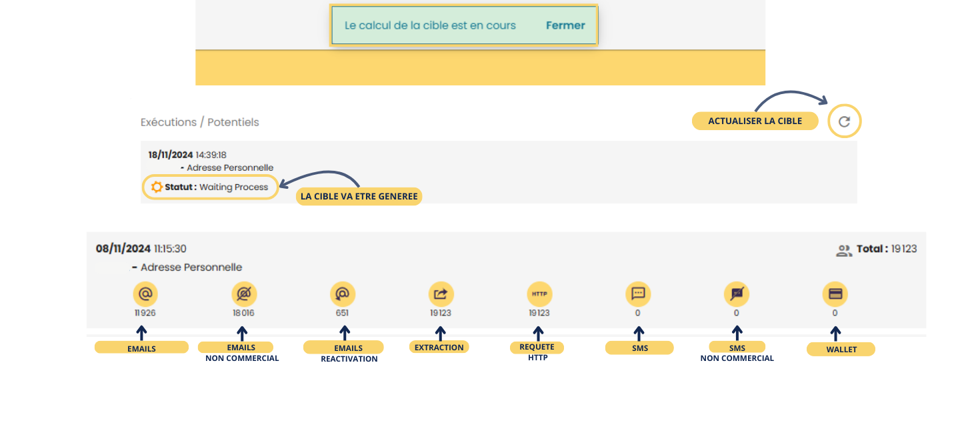This screenshot has height=423, width=980.
Task: Click the sun status icon beside Statut
Action: [x=157, y=187]
